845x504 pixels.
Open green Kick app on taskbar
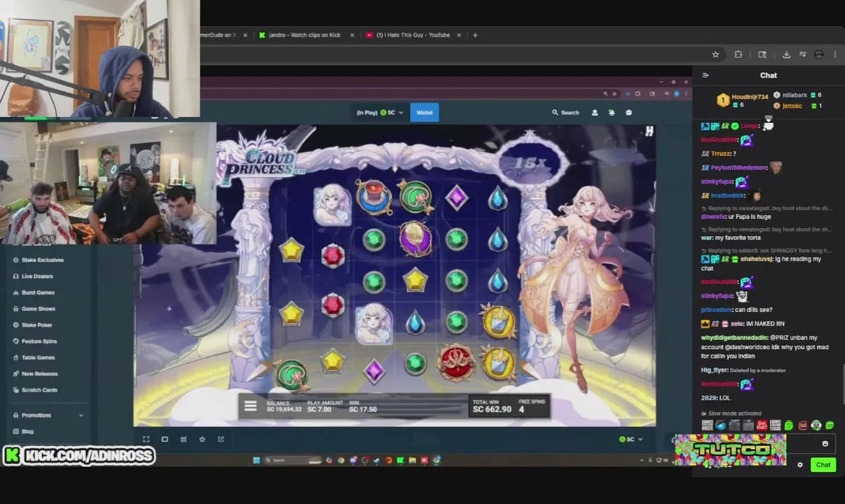[400, 460]
